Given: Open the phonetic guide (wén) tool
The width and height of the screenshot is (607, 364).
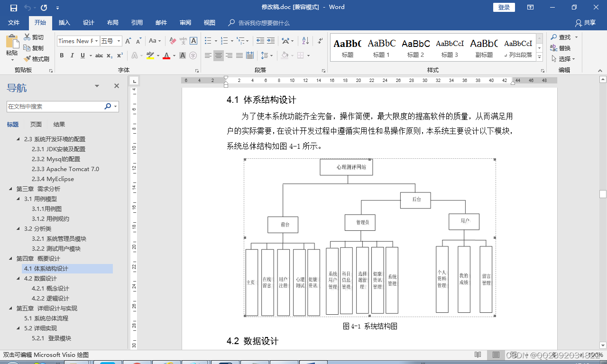Looking at the screenshot, I should tap(183, 41).
